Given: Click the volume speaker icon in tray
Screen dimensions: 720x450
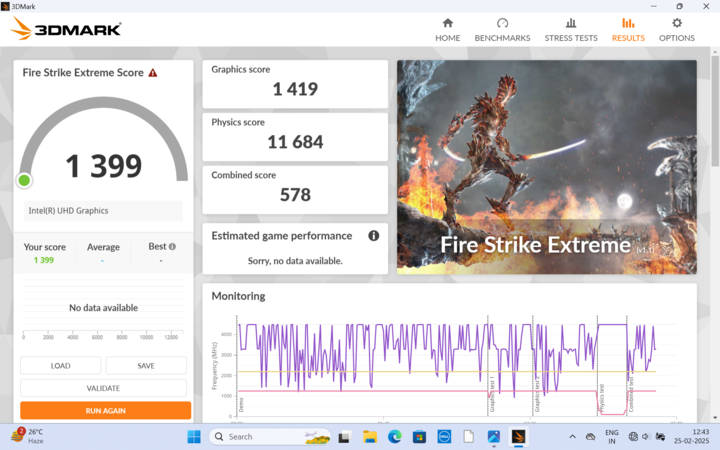Looking at the screenshot, I should coord(646,437).
